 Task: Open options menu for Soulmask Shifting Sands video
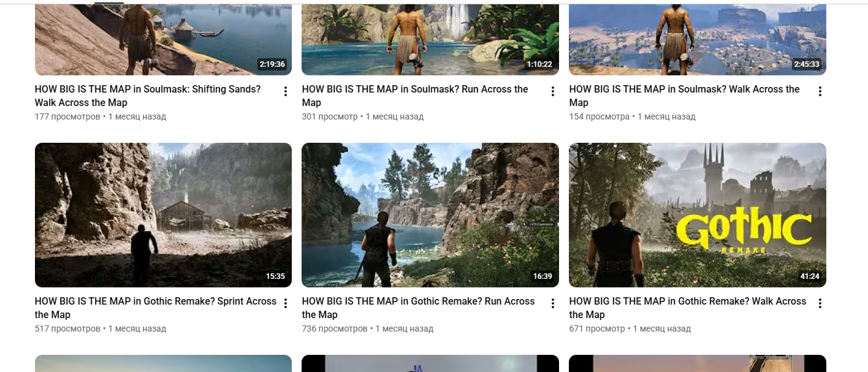[285, 91]
